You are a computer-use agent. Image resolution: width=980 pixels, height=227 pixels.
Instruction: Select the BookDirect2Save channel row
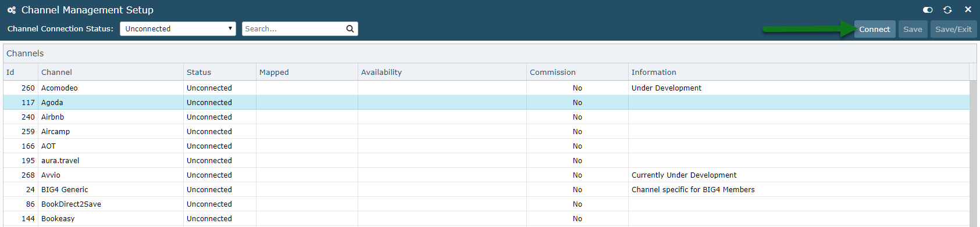tap(486, 204)
